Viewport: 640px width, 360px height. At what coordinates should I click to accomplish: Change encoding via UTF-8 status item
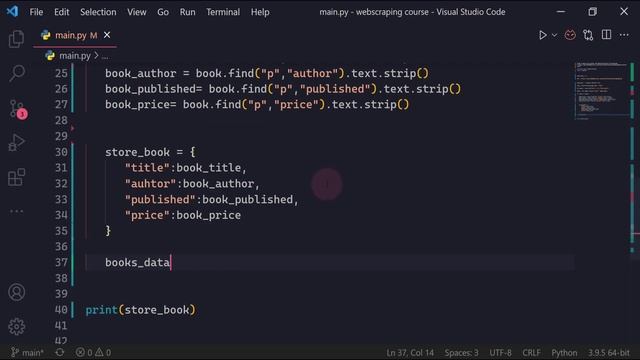coord(500,353)
